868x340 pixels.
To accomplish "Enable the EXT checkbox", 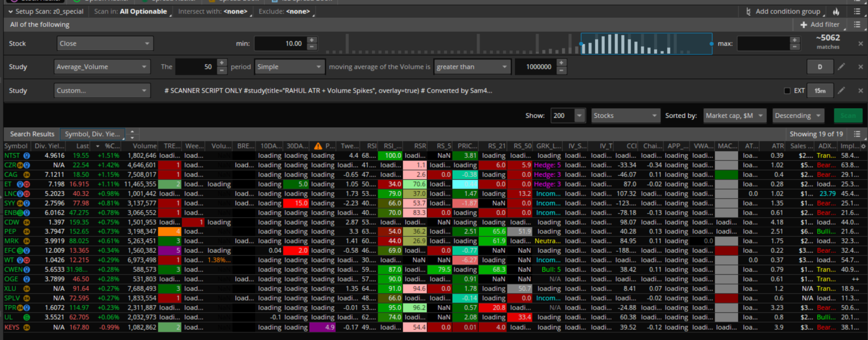I will [787, 91].
